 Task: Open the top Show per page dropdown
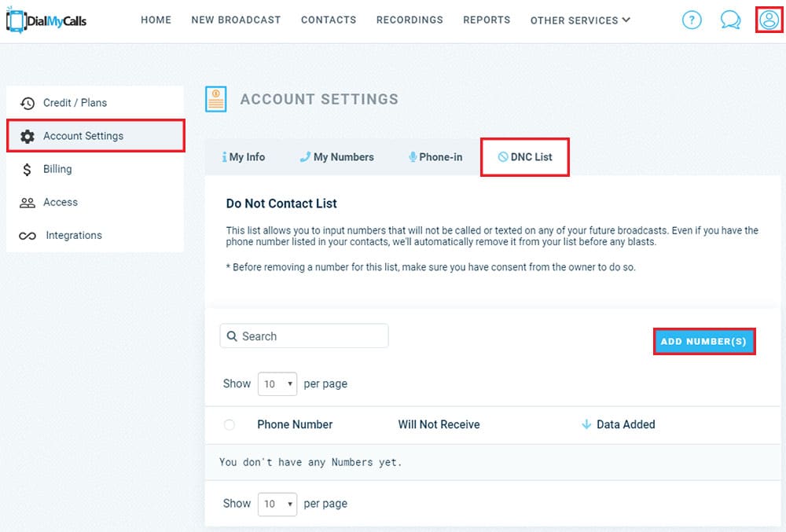pos(277,384)
